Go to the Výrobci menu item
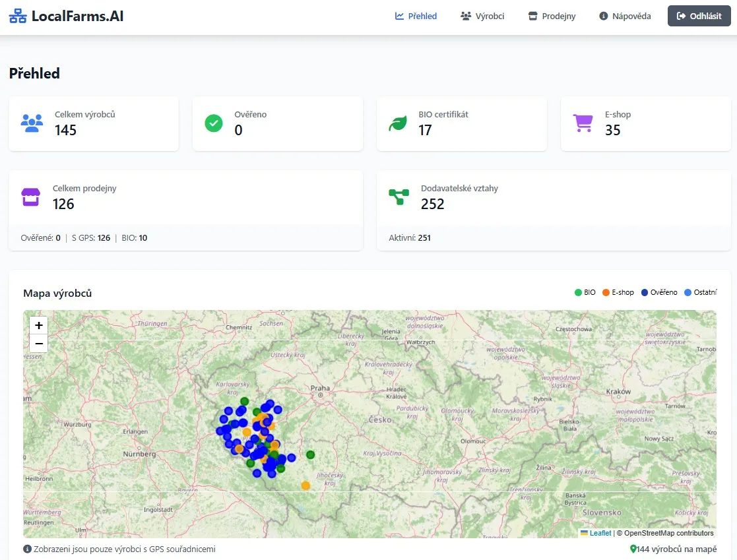The width and height of the screenshot is (737, 560). 482,16
